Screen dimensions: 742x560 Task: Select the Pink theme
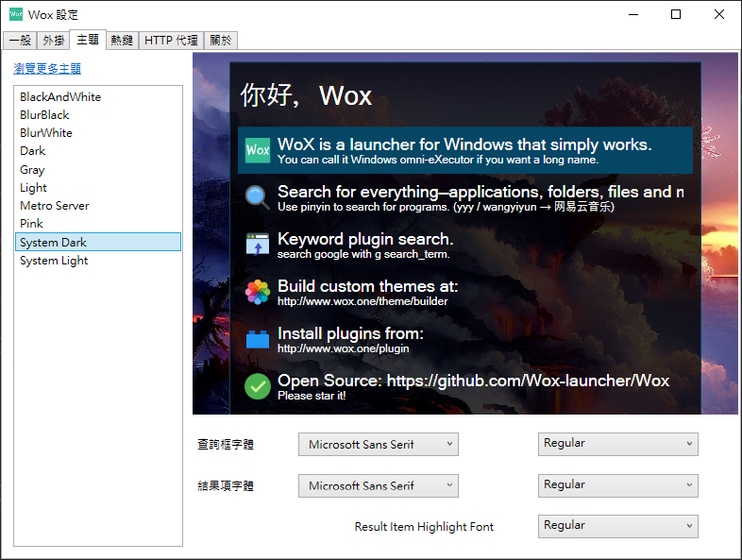98,224
